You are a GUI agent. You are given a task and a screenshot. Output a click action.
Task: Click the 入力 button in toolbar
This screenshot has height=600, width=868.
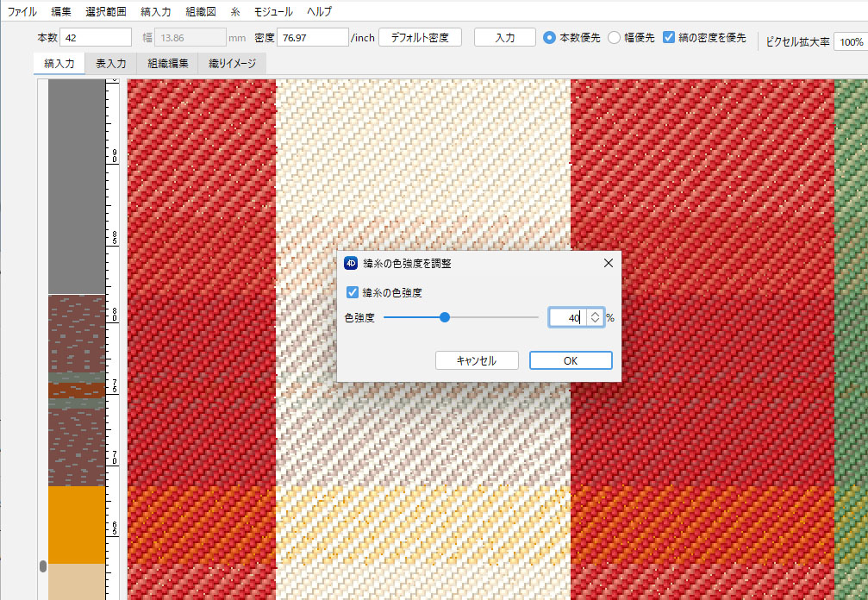(505, 38)
